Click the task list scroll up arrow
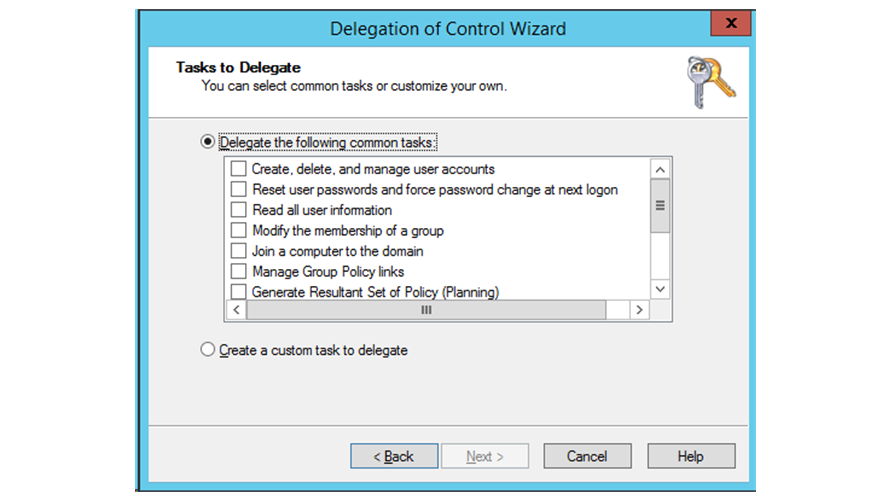This screenshot has width=888, height=499. pyautogui.click(x=660, y=169)
